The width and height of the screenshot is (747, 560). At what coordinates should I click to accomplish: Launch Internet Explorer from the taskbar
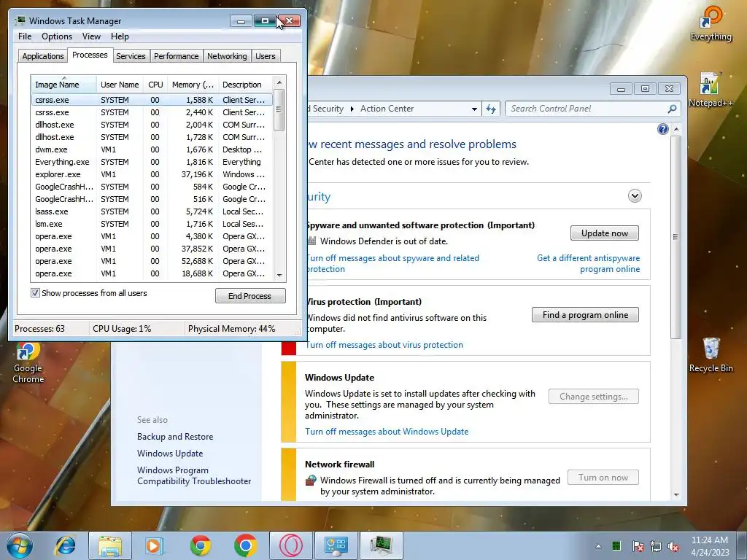[x=65, y=545]
